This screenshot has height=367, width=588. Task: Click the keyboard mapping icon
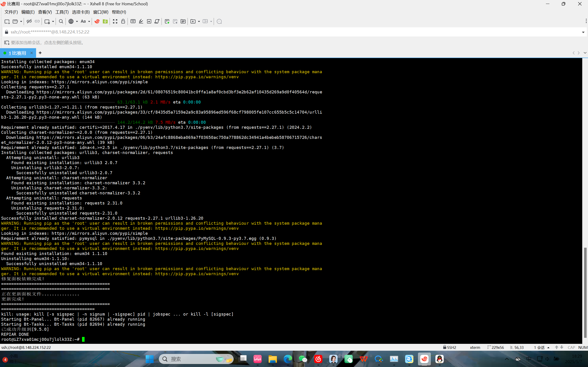pyautogui.click(x=133, y=21)
